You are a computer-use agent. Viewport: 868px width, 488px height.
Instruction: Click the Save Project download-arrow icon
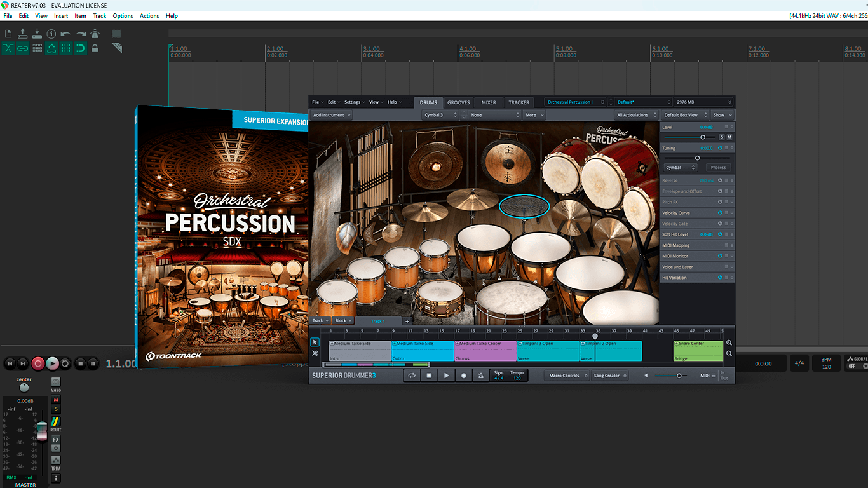click(37, 34)
